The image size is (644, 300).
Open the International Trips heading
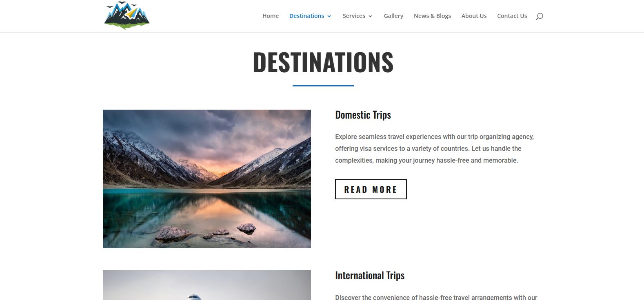pos(370,276)
